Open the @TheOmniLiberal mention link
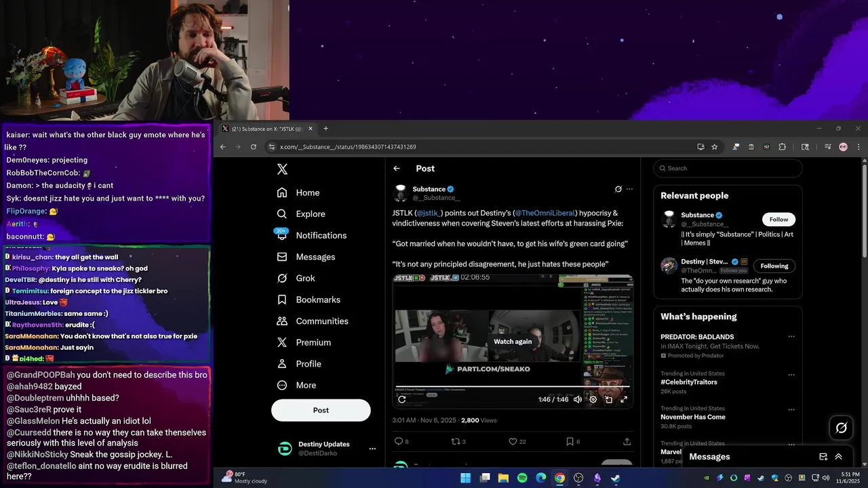Screen dimensions: 868x488 tap(545, 213)
